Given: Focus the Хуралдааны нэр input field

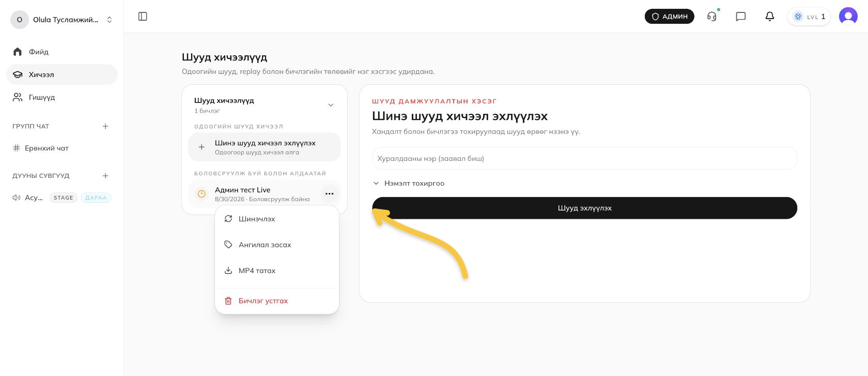Looking at the screenshot, I should pyautogui.click(x=585, y=158).
